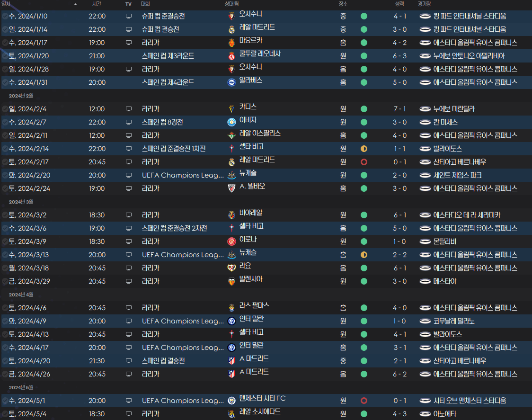The image size is (532, 420).
Task: Click the 발렌시아 club badge
Action: (x=232, y=281)
